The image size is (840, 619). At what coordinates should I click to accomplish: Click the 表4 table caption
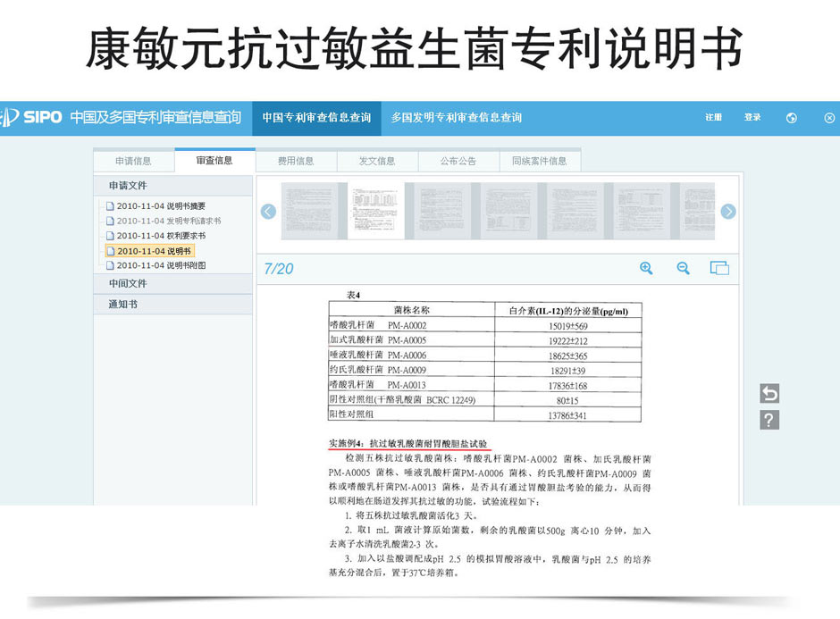pos(354,295)
